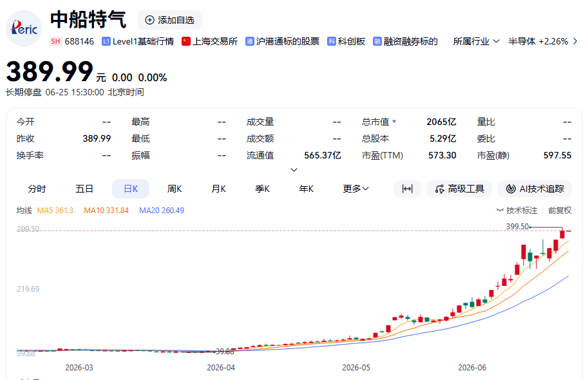This screenshot has height=380, width=588.
Task: Click the right chevron after 半导体
Action: pos(575,41)
